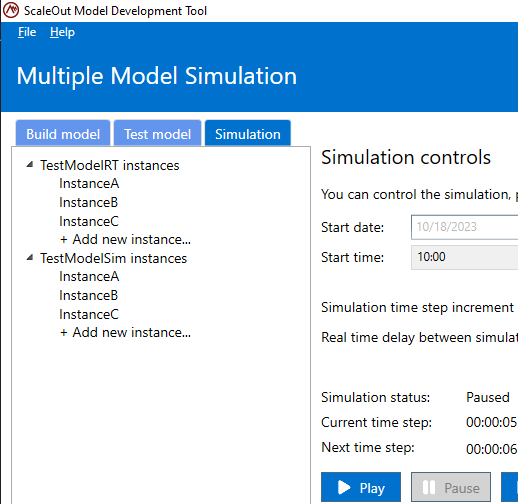Screen dimensions: 518x504
Task: Click the Start time field showing 10:00
Action: click(x=464, y=257)
